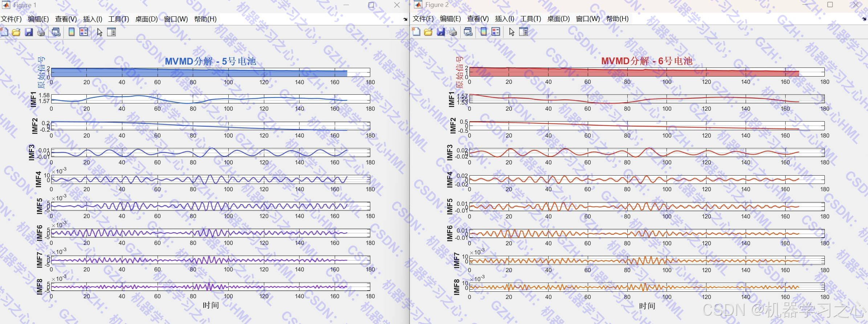Select title 'MVMD分解 - 6号电池' in Figure 2

(x=647, y=61)
